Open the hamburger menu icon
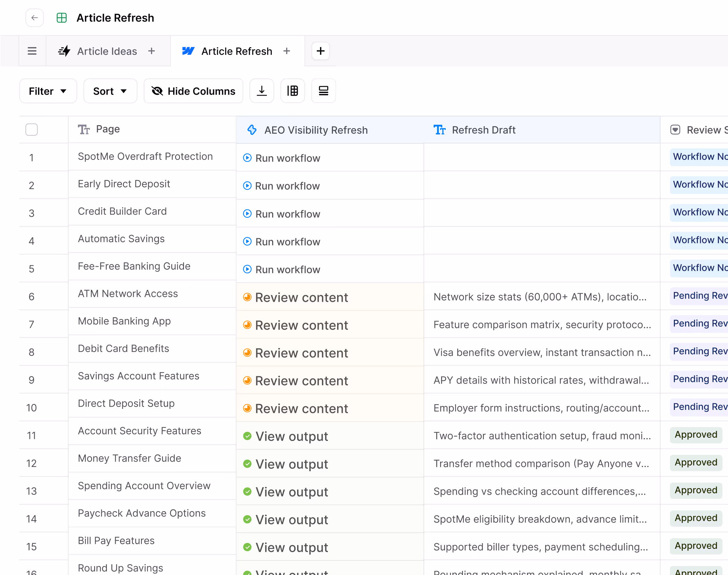The image size is (728, 575). coord(32,51)
